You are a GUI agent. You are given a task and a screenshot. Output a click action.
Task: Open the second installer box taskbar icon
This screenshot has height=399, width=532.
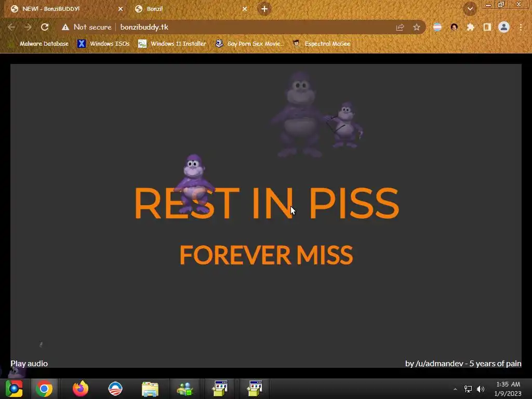(x=255, y=389)
